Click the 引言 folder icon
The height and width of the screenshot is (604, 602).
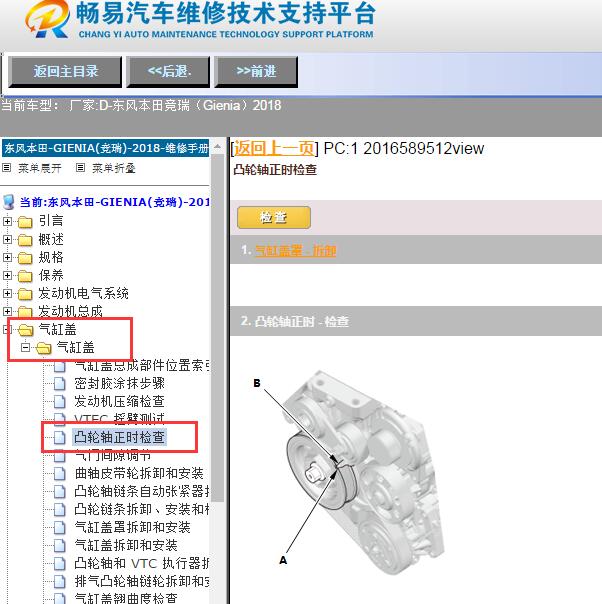25,222
